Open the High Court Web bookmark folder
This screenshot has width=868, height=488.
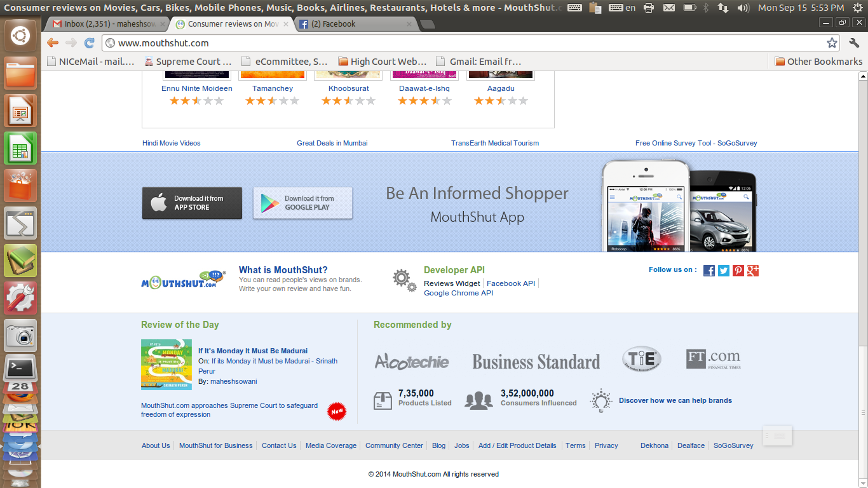click(383, 62)
